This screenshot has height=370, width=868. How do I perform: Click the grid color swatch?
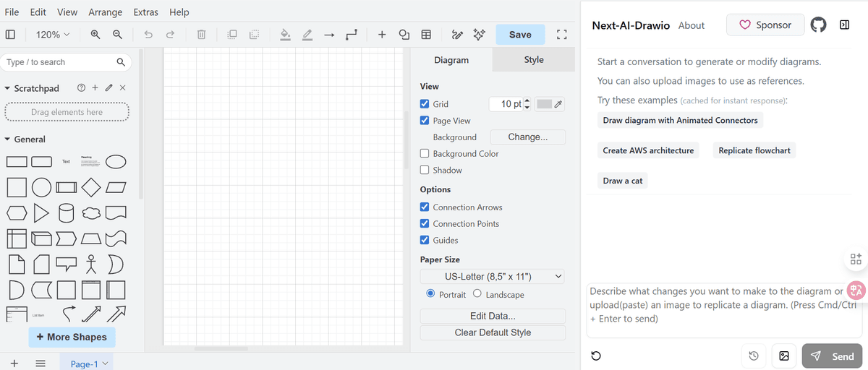pos(545,104)
